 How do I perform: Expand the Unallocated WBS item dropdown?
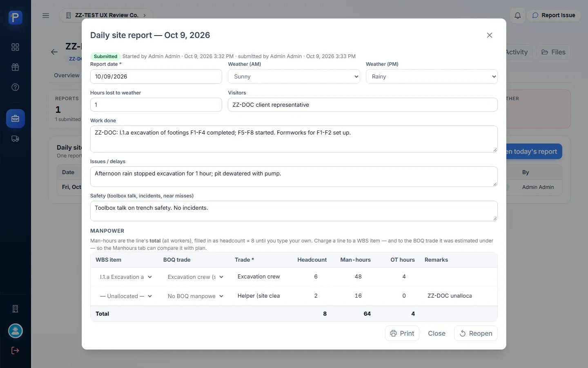point(126,296)
